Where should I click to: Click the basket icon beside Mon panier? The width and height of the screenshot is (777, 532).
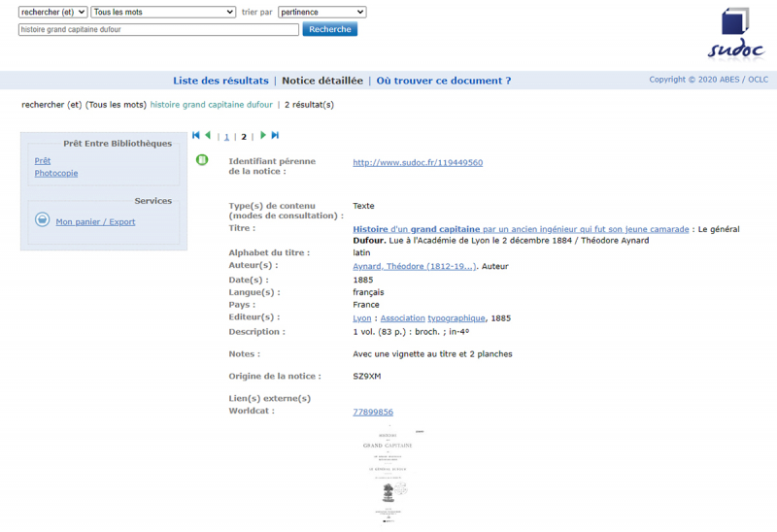[x=42, y=219]
